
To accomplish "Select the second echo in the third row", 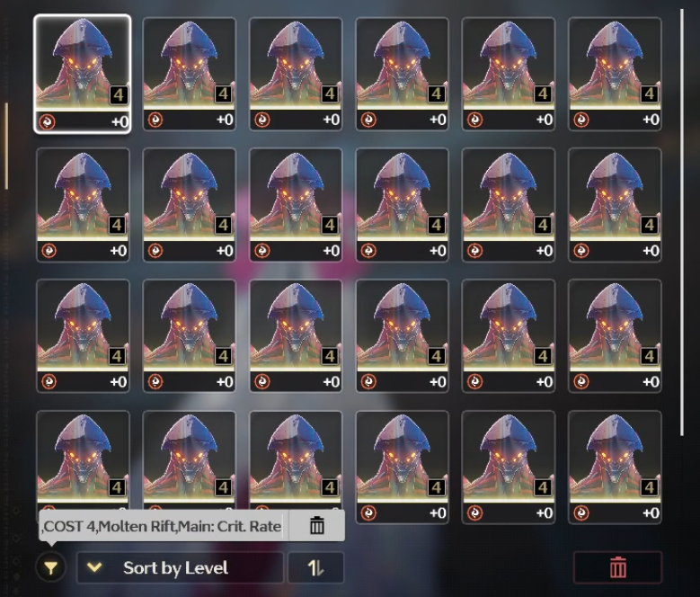I will point(189,335).
